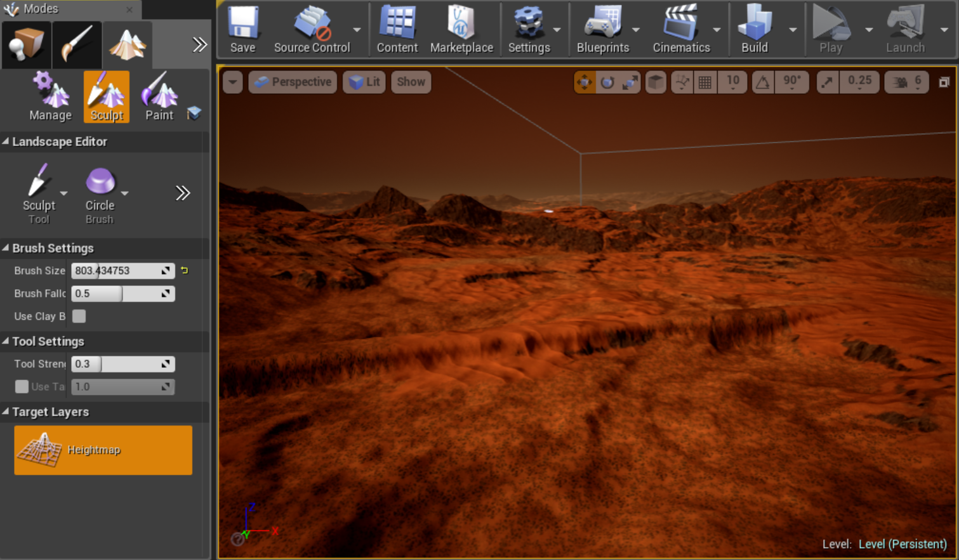Open the Play options dropdown arrow

pos(869,30)
